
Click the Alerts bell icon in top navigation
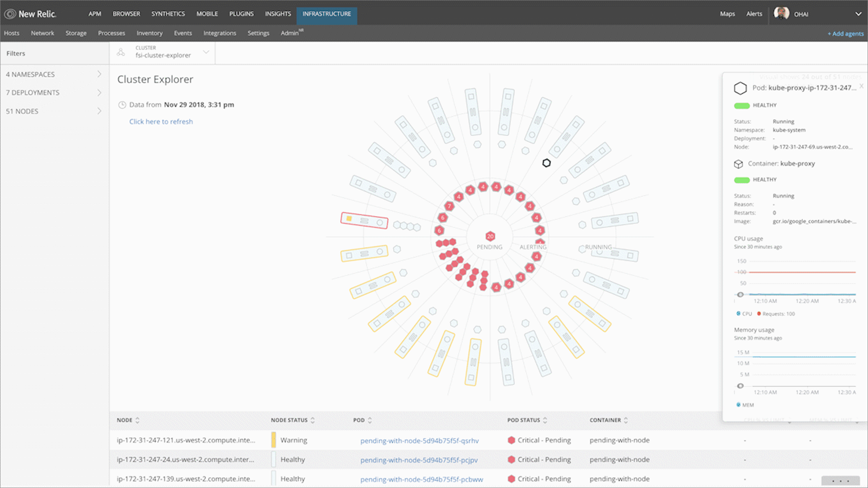pos(754,13)
